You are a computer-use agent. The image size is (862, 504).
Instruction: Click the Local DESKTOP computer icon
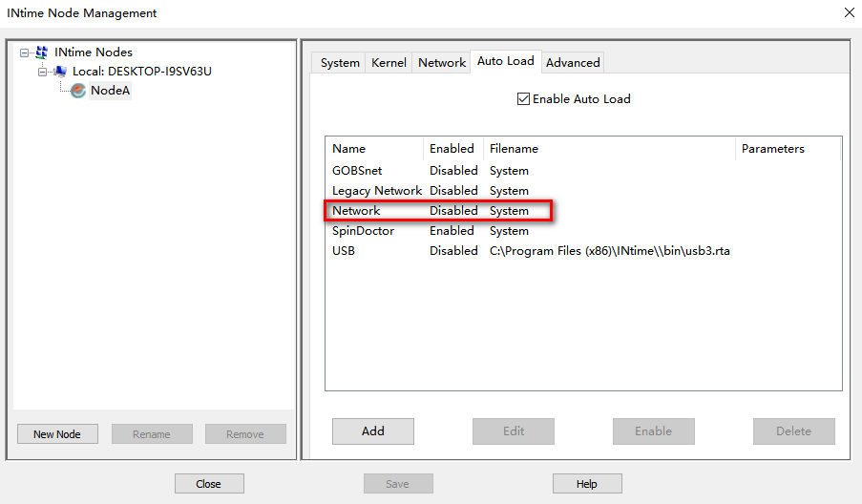point(60,72)
